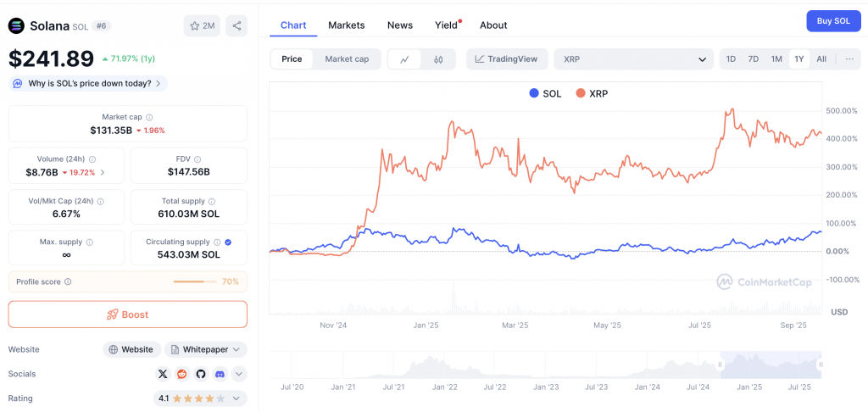Image resolution: width=868 pixels, height=412 pixels.
Task: Switch to candlestick chart icon
Action: [x=438, y=59]
